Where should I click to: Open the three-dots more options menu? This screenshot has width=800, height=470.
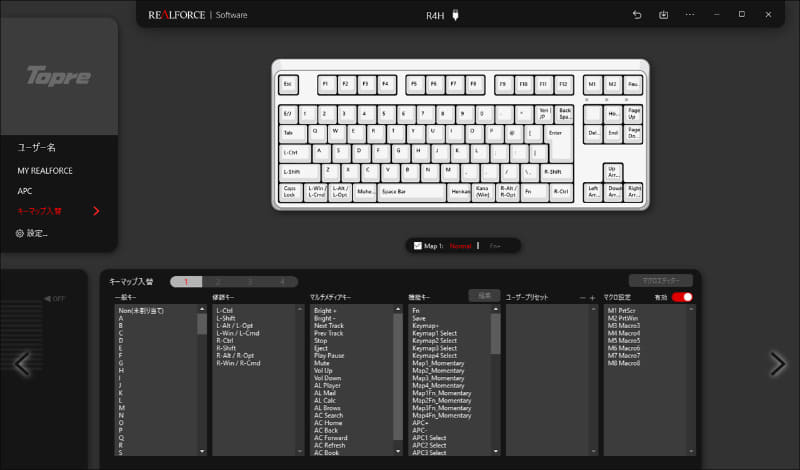coord(690,15)
